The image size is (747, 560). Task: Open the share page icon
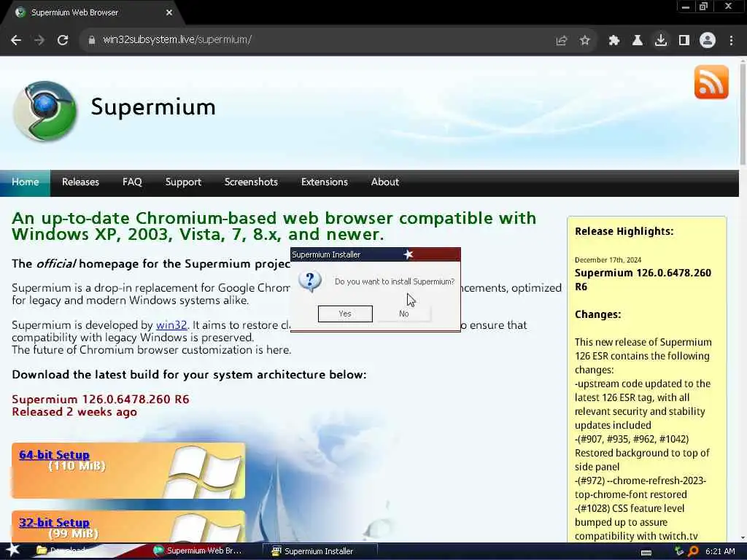[562, 41]
